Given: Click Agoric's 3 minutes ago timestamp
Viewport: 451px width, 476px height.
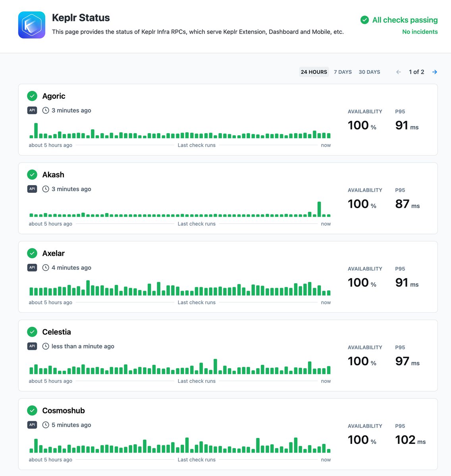Looking at the screenshot, I should pyautogui.click(x=71, y=110).
